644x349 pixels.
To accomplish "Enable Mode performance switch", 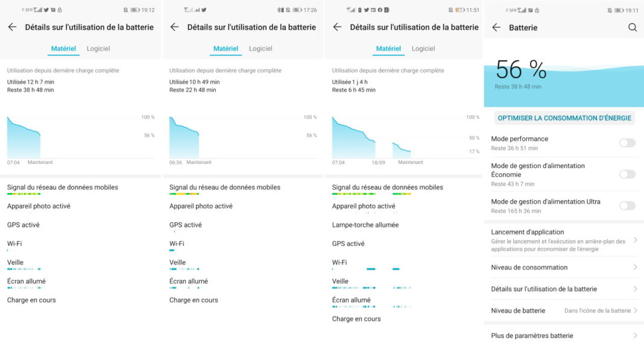I will pyautogui.click(x=627, y=143).
